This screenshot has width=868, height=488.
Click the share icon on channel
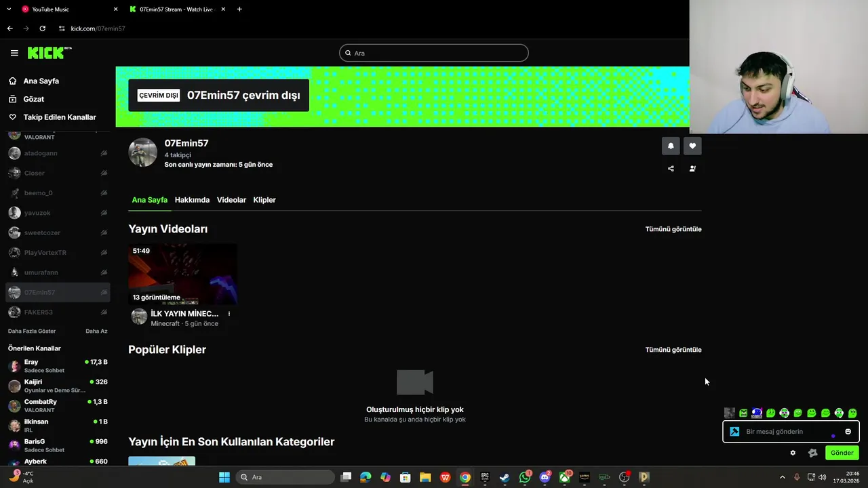click(x=671, y=169)
